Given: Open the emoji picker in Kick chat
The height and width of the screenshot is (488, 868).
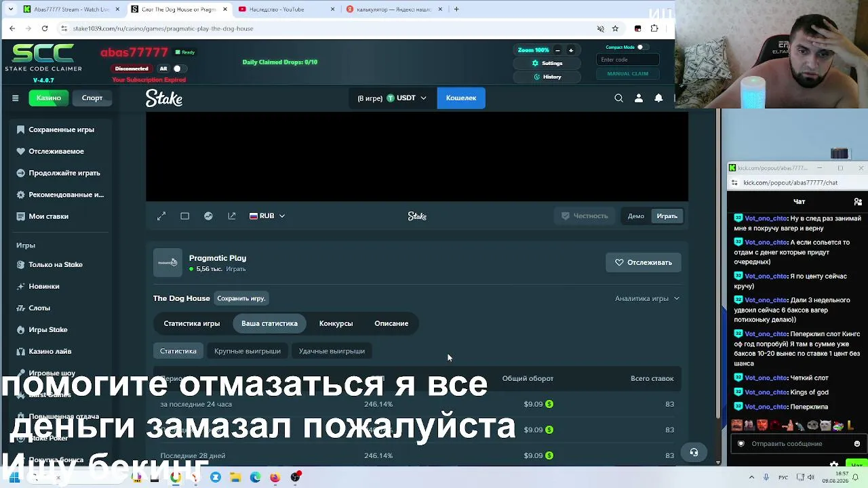Looking at the screenshot, I should tap(857, 444).
